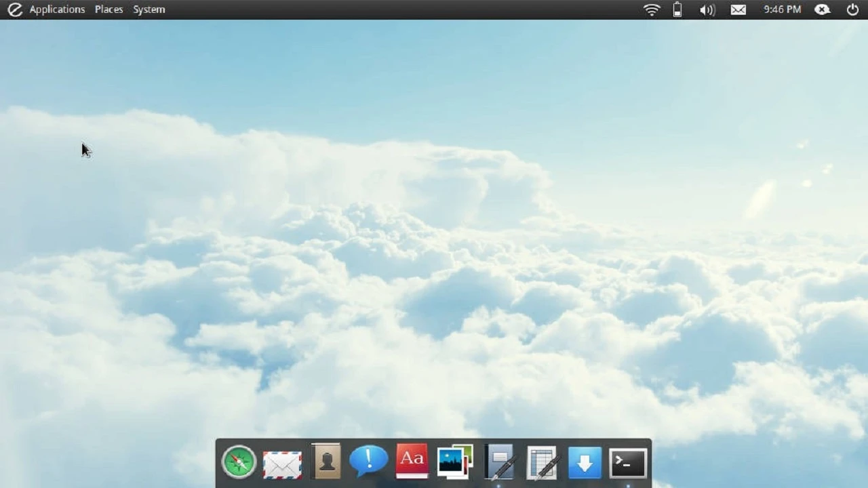Launch the web browser compass icon in dock
Screen dimensions: 868x488
(239, 462)
